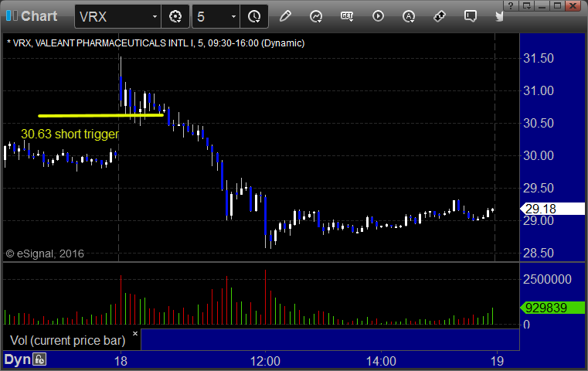Toggle the Dyn lock icon

[39, 359]
